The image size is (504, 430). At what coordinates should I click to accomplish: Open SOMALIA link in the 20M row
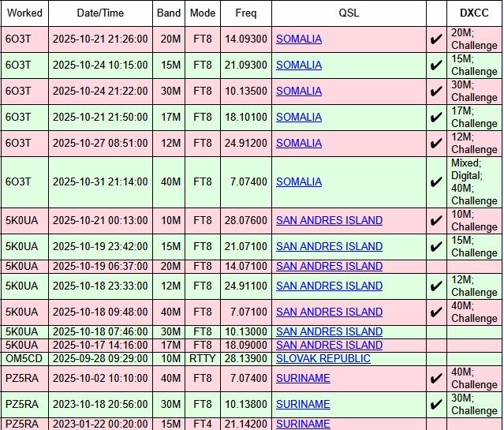tap(299, 39)
